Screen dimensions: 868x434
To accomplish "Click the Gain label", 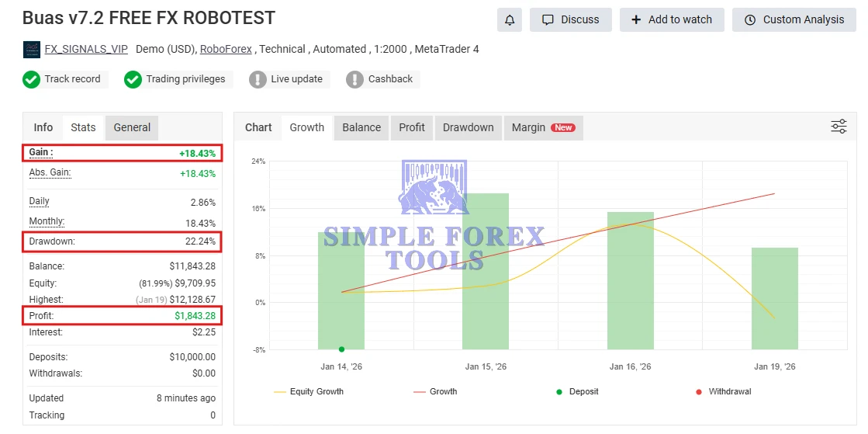I will 41,152.
